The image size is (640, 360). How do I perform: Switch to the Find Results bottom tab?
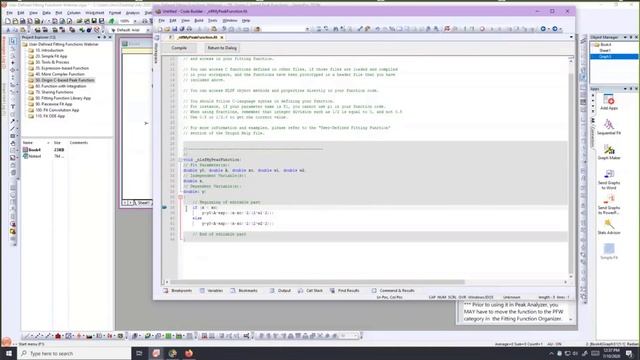[x=345, y=291]
